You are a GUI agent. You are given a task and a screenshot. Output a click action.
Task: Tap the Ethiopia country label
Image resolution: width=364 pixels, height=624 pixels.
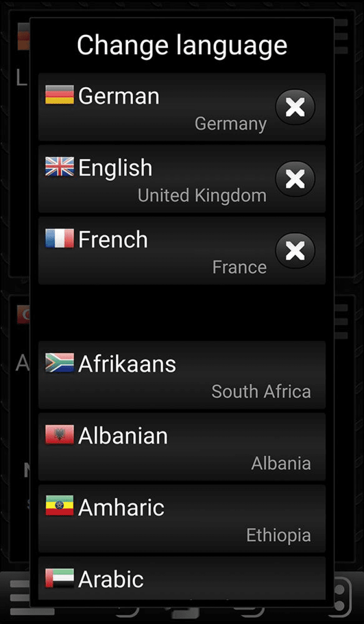pos(279,535)
